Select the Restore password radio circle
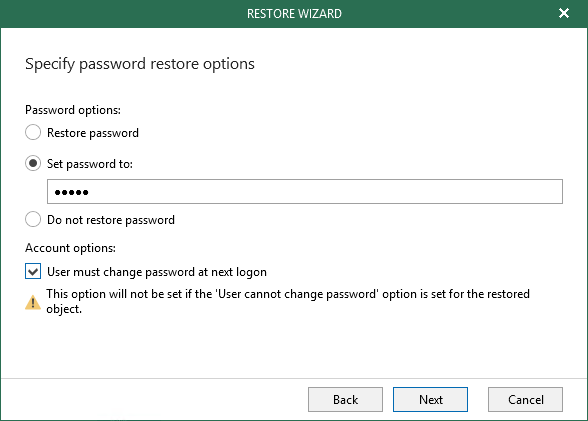Viewport: 588px width, 421px height. click(x=33, y=133)
